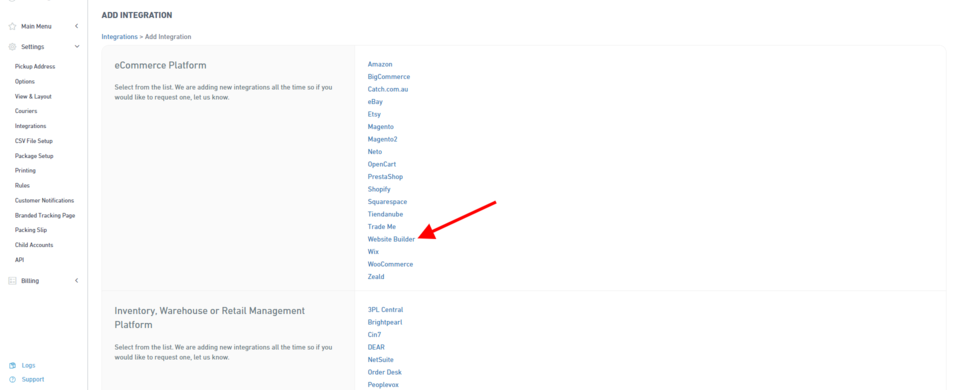Image resolution: width=960 pixels, height=390 pixels.
Task: Select the NetSuite integration
Action: pos(380,360)
